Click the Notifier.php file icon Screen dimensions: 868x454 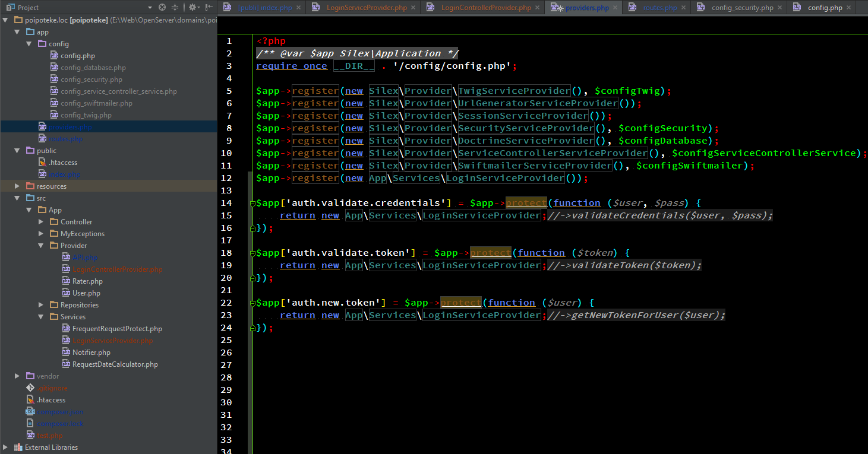pyautogui.click(x=66, y=353)
